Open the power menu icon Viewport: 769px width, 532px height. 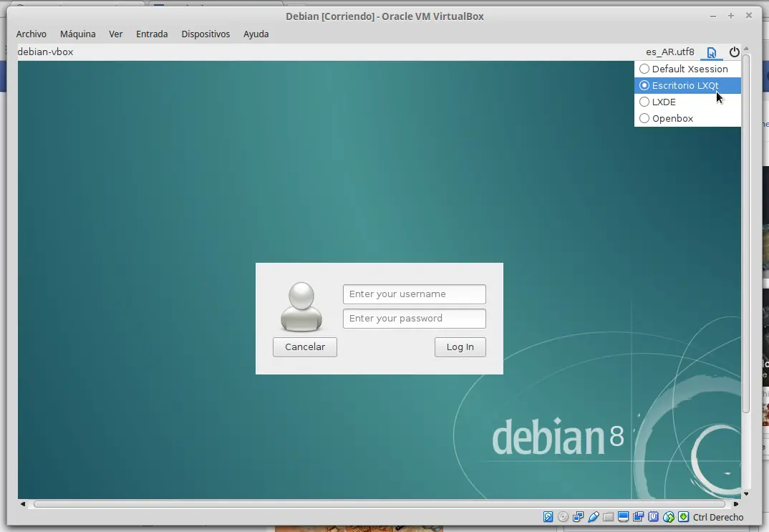[734, 52]
